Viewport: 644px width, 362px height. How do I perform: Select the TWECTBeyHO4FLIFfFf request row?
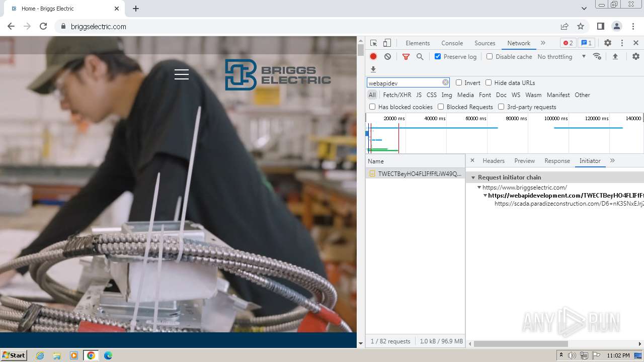pyautogui.click(x=415, y=173)
